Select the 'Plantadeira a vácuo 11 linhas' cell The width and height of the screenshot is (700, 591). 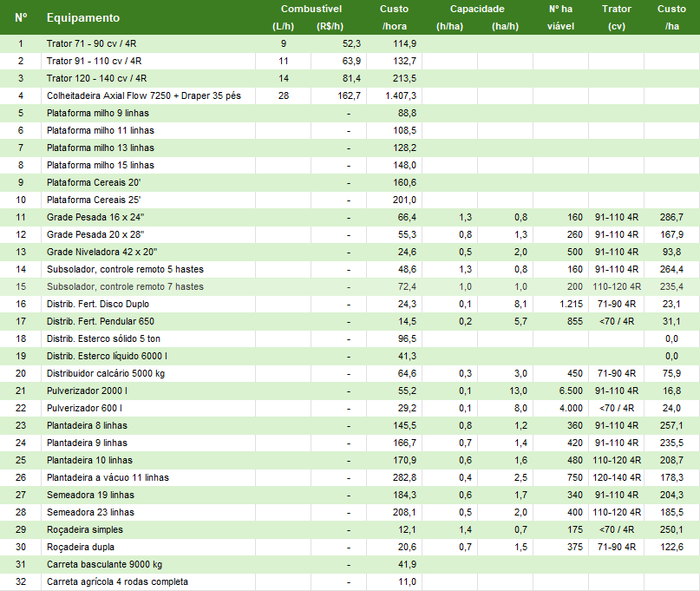tap(108, 477)
